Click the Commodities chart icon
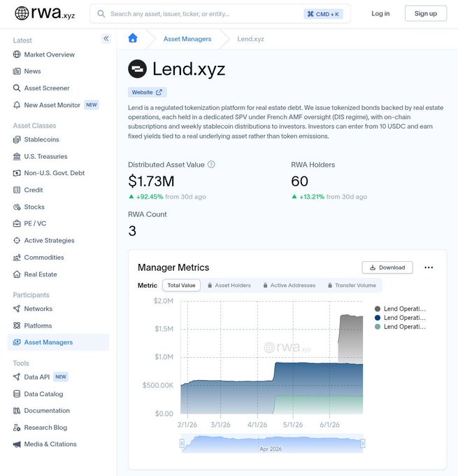 17,258
